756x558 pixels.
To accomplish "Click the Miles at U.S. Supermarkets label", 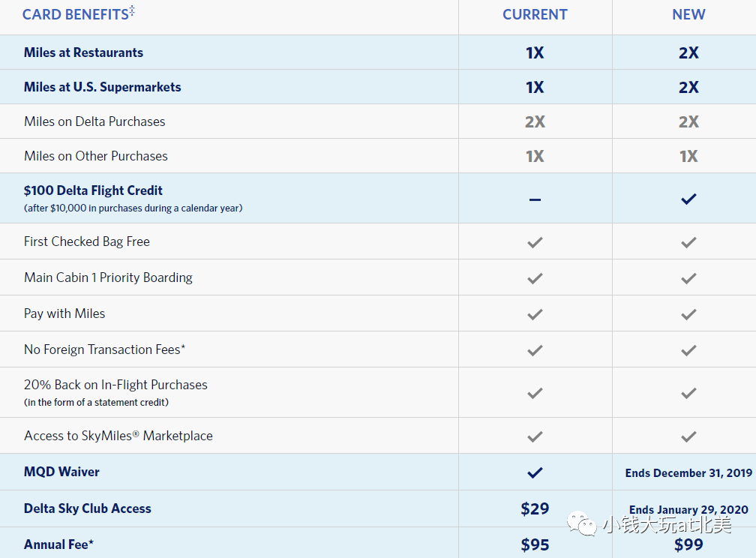I will (x=102, y=87).
